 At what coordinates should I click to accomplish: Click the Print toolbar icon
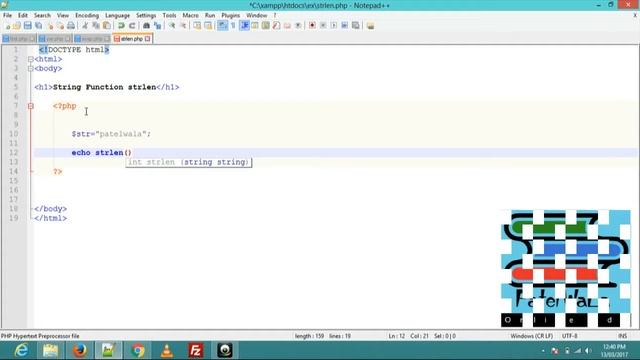[x=71, y=26]
